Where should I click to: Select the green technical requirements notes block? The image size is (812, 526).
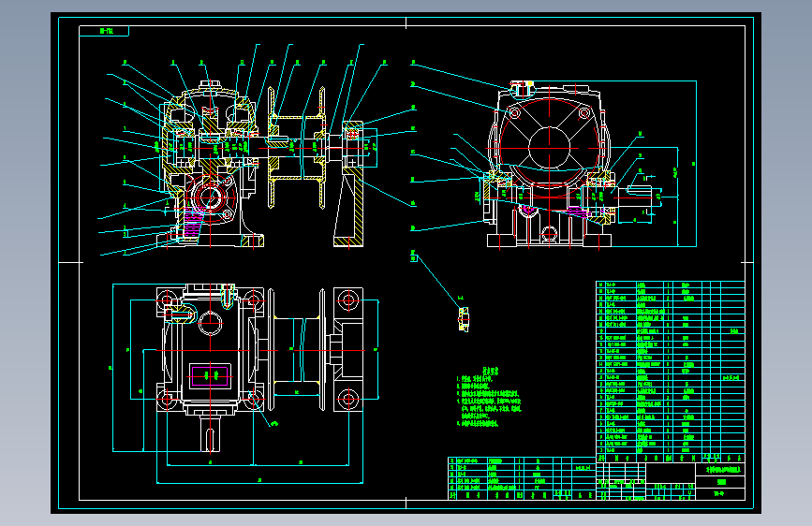[x=489, y=398]
